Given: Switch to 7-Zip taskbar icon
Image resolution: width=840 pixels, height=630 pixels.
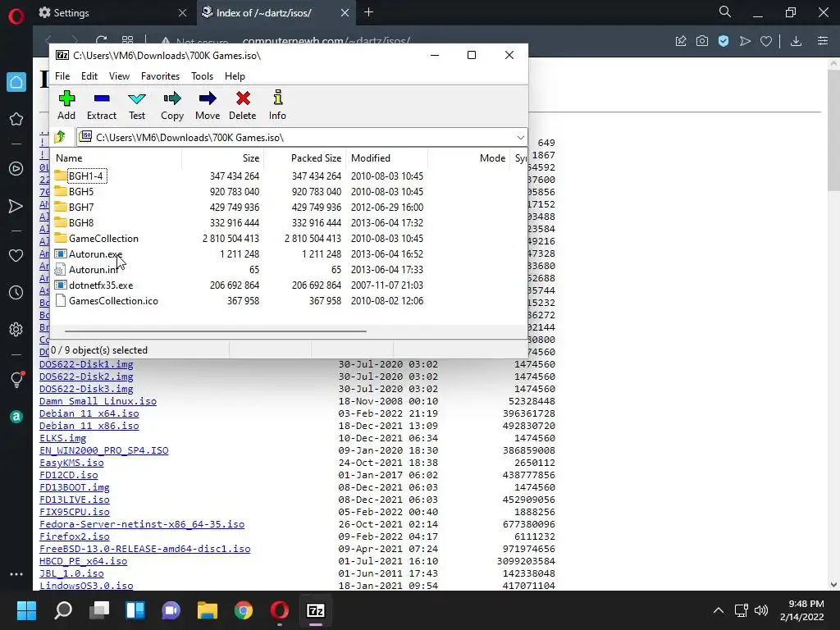Looking at the screenshot, I should tap(316, 610).
